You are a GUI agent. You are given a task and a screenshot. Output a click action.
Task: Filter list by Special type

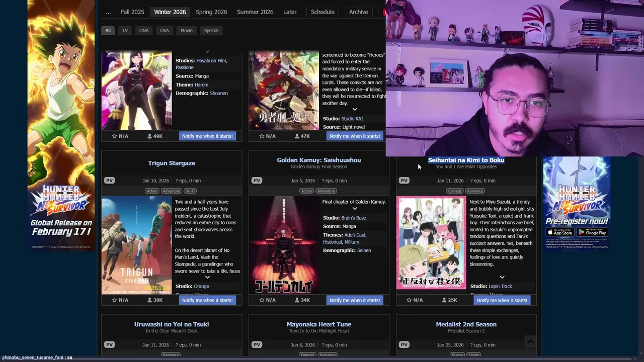(x=211, y=31)
